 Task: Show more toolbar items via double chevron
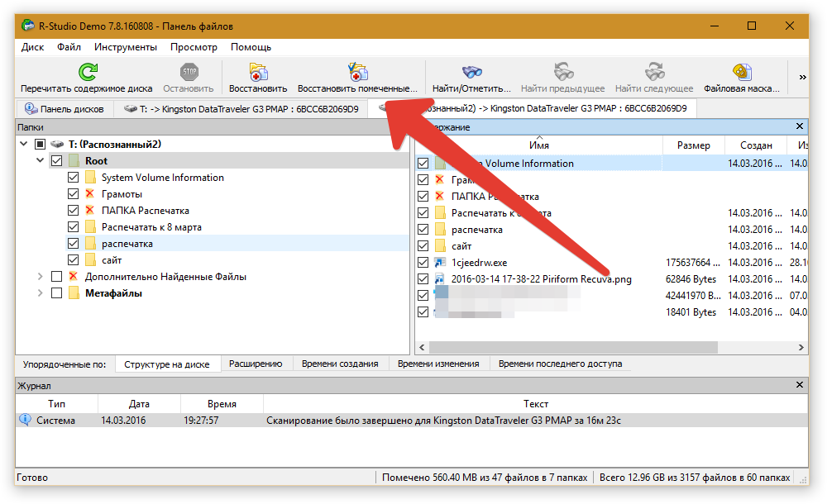pos(803,78)
